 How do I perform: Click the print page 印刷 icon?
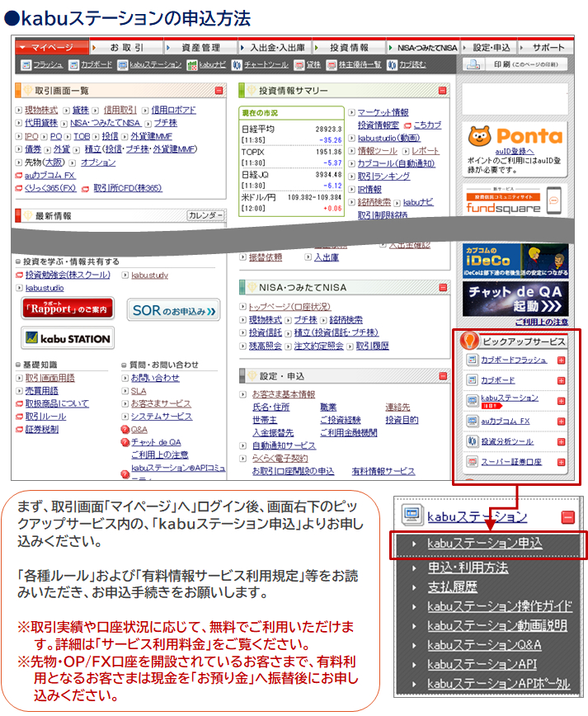coord(473,64)
